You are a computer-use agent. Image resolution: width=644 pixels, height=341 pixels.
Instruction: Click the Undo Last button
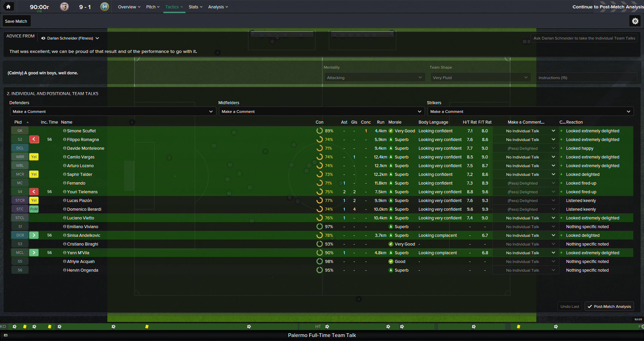(x=570, y=306)
